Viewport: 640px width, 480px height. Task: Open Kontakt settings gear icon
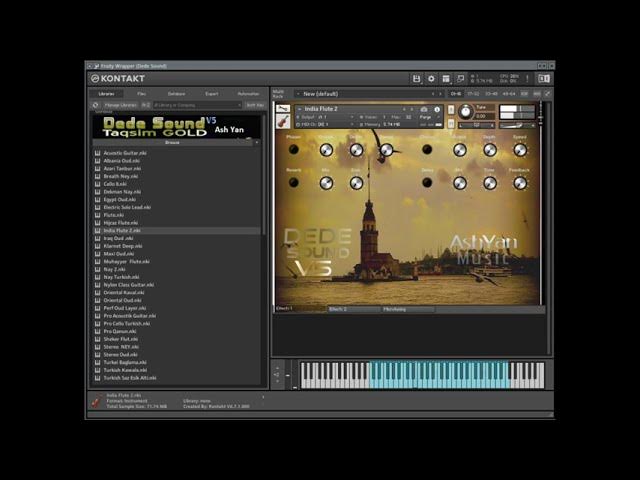[431, 78]
